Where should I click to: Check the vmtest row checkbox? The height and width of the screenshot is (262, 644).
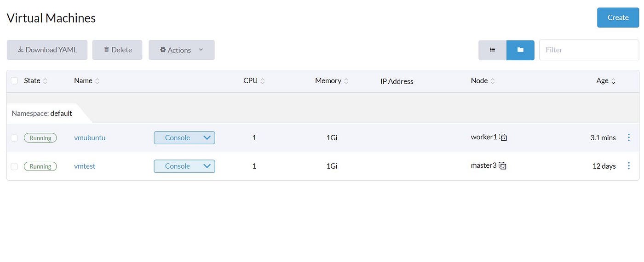click(x=14, y=166)
